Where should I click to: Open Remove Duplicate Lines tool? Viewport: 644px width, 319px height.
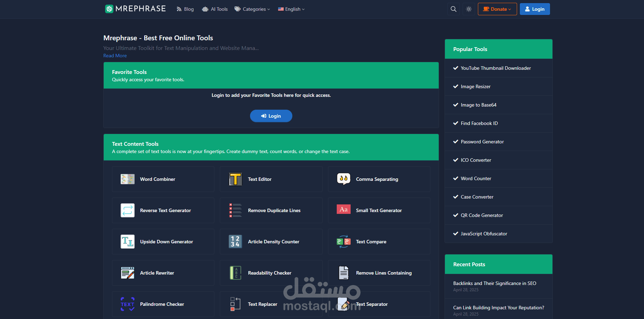click(271, 210)
